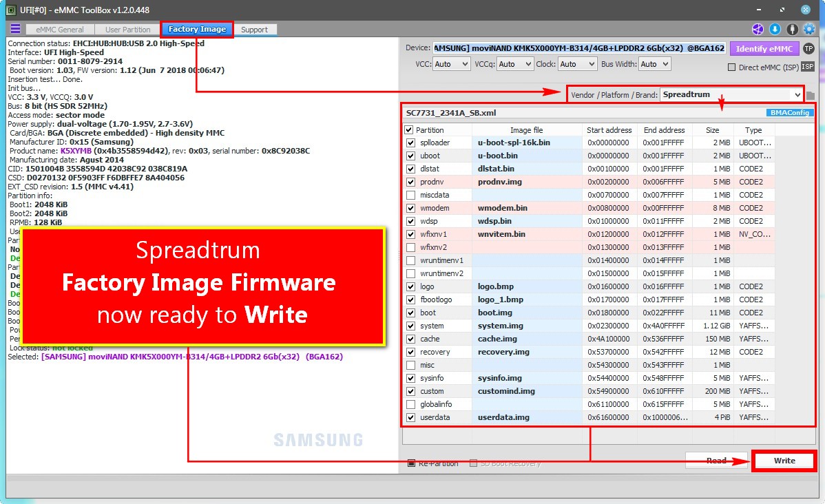The image size is (825, 504).
Task: Check the miscdata partition checkbox
Action: [411, 195]
